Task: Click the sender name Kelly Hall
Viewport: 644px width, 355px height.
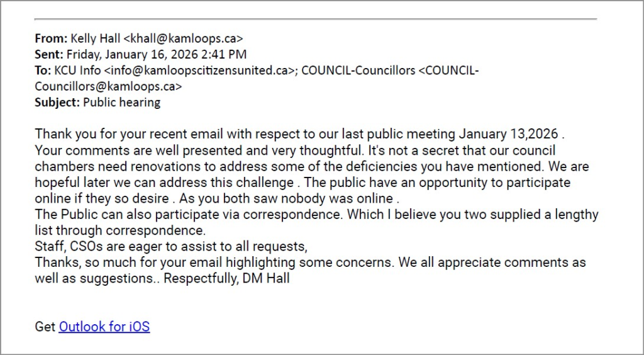Action: coord(96,38)
